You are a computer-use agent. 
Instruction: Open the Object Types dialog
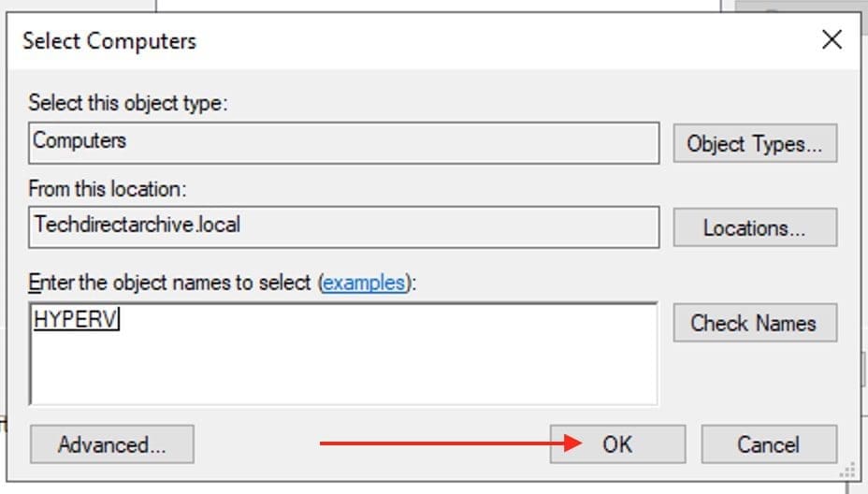tap(754, 144)
